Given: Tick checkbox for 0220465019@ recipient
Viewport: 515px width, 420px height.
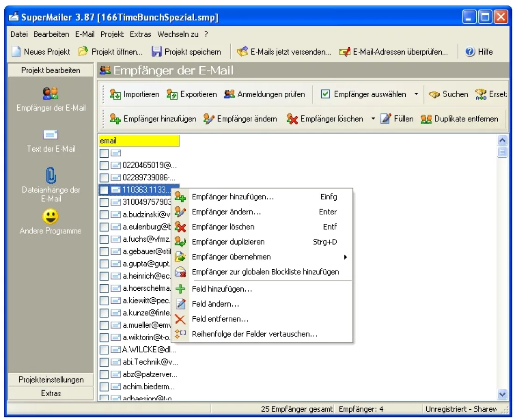Looking at the screenshot, I should (104, 165).
